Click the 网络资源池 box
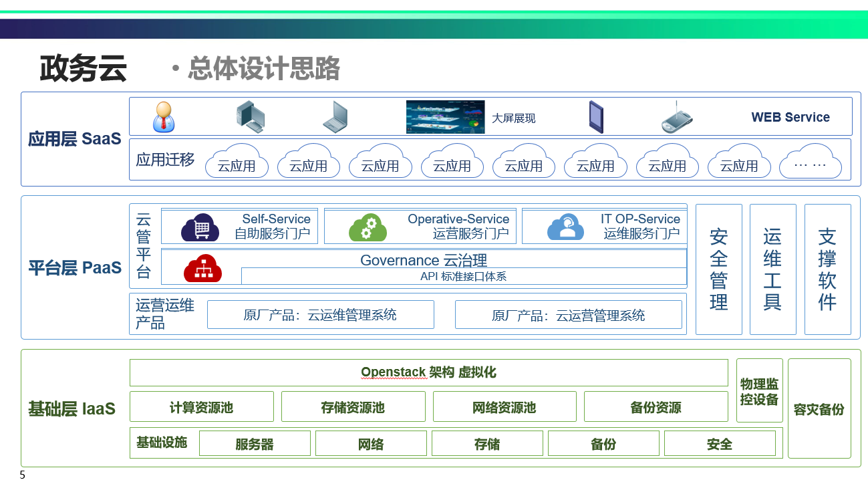 [504, 406]
